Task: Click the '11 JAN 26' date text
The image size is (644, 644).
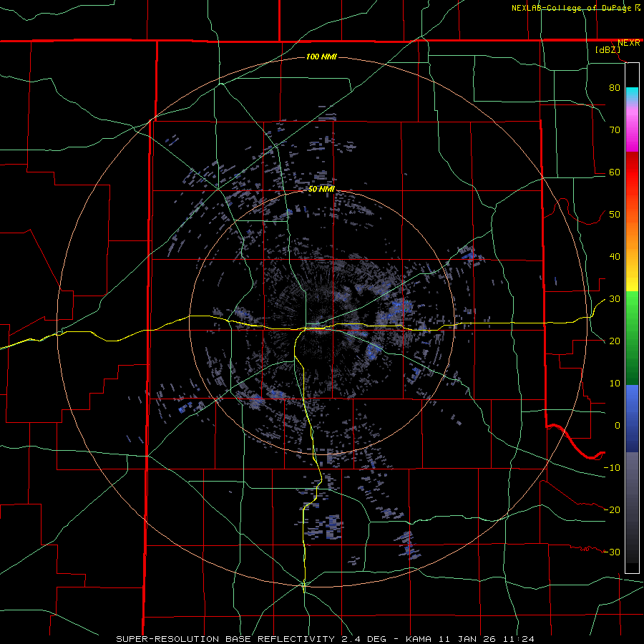Action: tap(467, 639)
